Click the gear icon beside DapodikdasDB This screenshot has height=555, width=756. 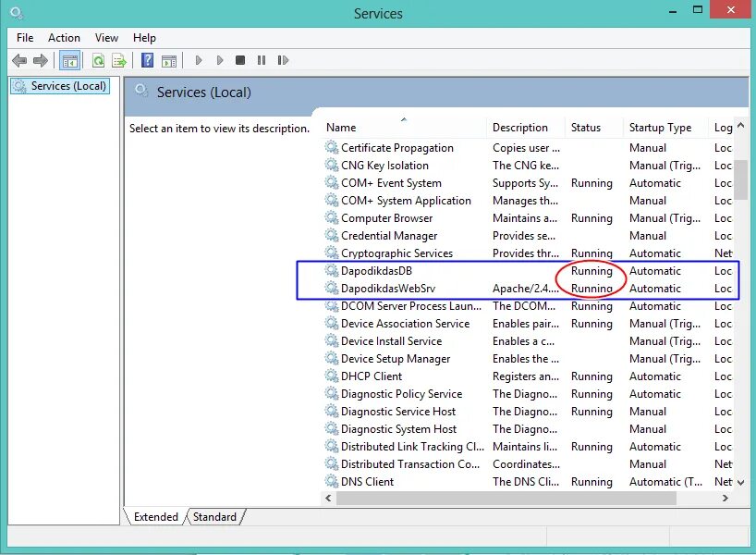click(x=331, y=270)
